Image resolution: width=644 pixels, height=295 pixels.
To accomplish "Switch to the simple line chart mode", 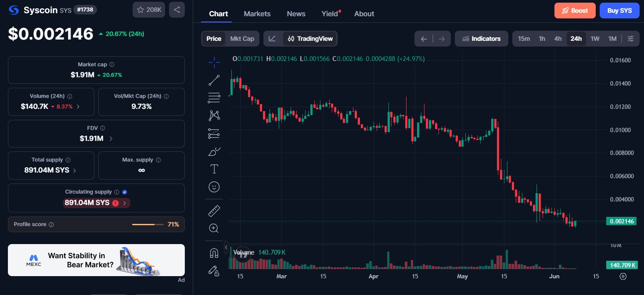I will pyautogui.click(x=273, y=39).
